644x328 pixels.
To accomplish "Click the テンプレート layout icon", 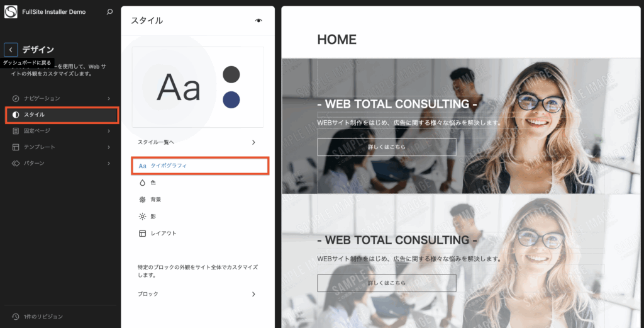I will pyautogui.click(x=16, y=147).
